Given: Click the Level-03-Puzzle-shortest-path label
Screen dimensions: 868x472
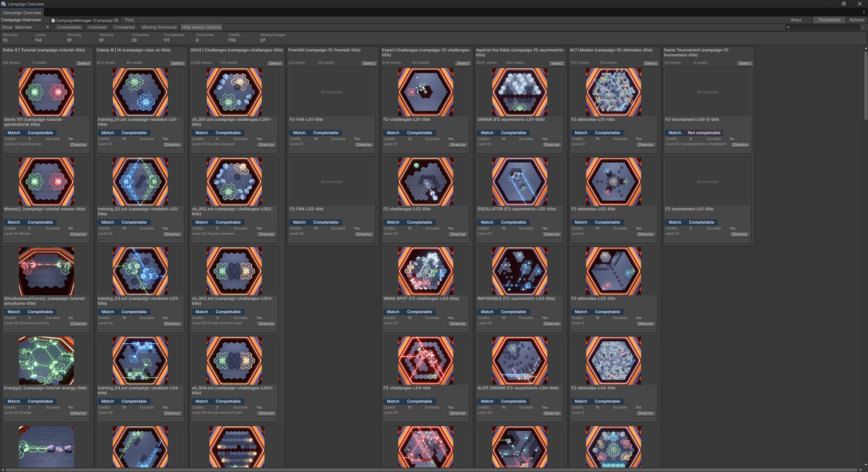Looking at the screenshot, I should [x=217, y=323].
